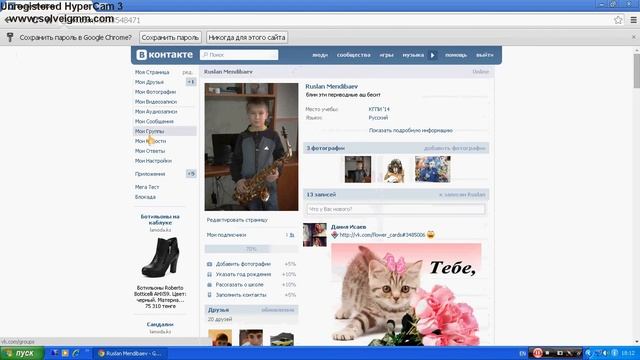
Task: Open the люди menu item
Action: coord(320,55)
